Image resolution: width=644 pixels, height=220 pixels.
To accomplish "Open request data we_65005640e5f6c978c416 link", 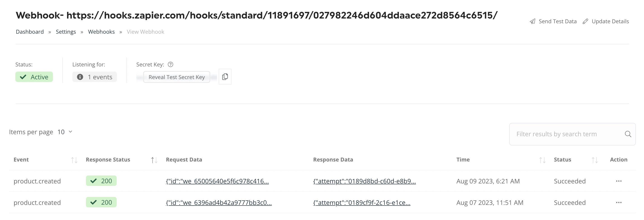I will click(x=217, y=181).
